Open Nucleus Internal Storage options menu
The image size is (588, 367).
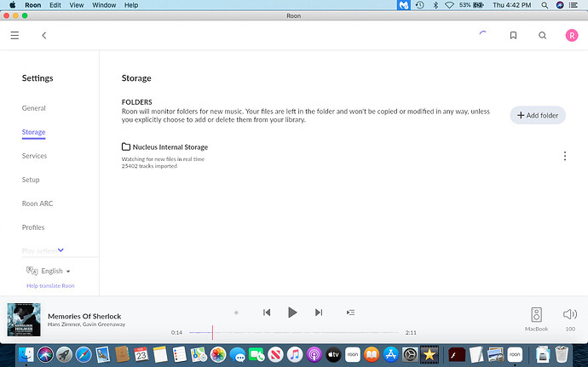tap(565, 156)
